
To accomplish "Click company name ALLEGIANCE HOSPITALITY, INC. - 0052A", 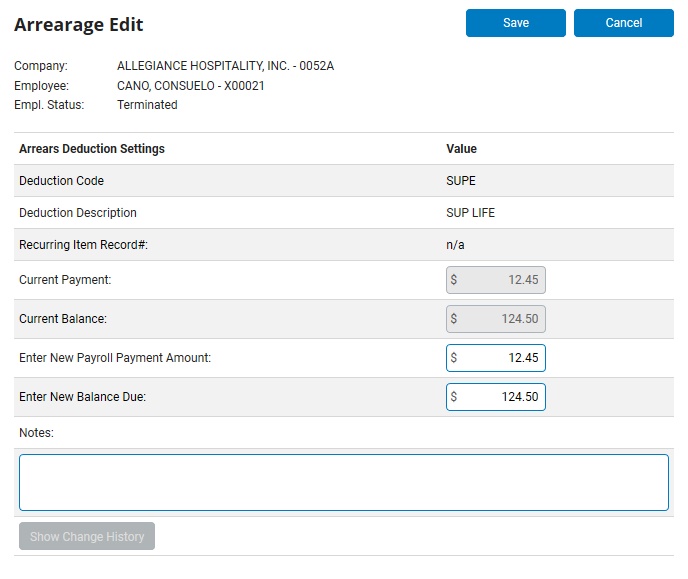I will [226, 66].
